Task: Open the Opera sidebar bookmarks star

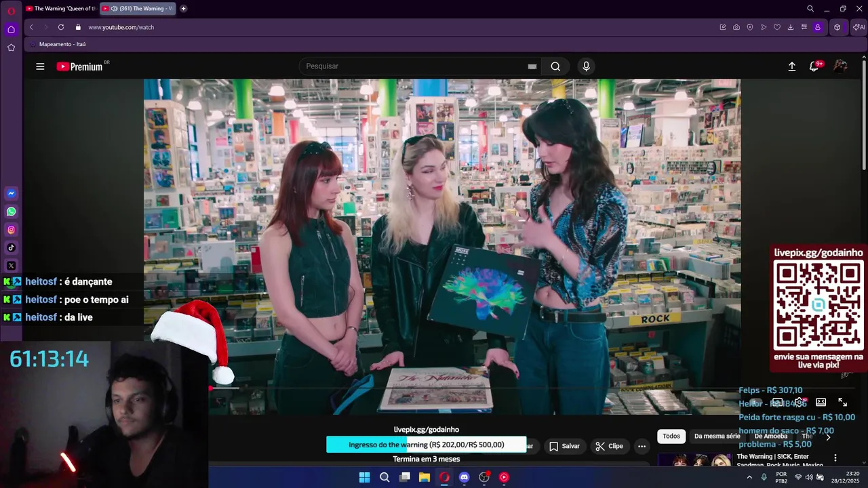Action: pyautogui.click(x=11, y=47)
